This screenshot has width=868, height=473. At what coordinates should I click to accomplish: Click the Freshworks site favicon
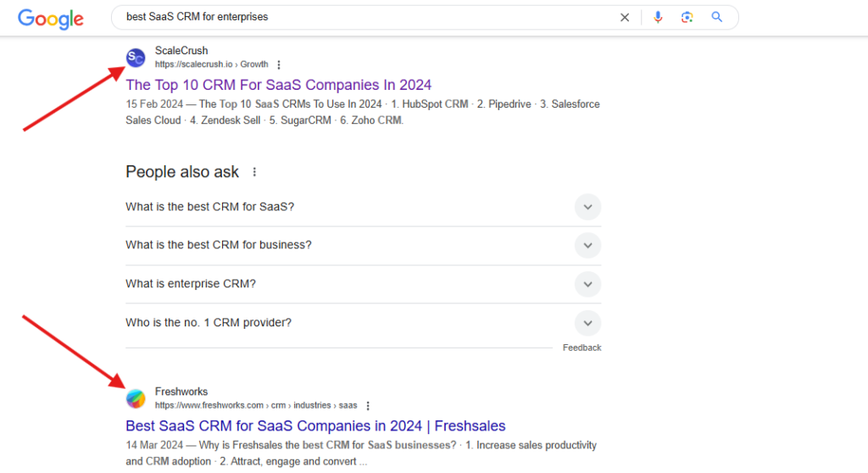[x=136, y=398]
